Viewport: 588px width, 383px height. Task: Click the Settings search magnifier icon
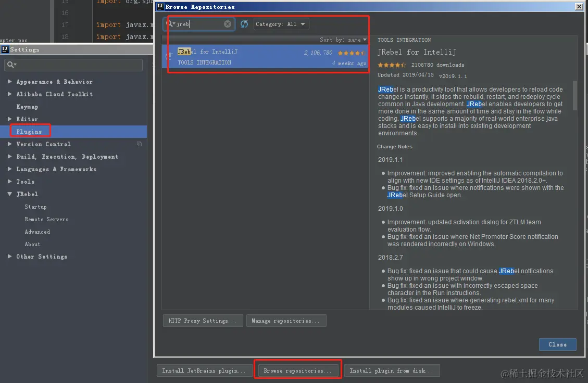click(11, 65)
